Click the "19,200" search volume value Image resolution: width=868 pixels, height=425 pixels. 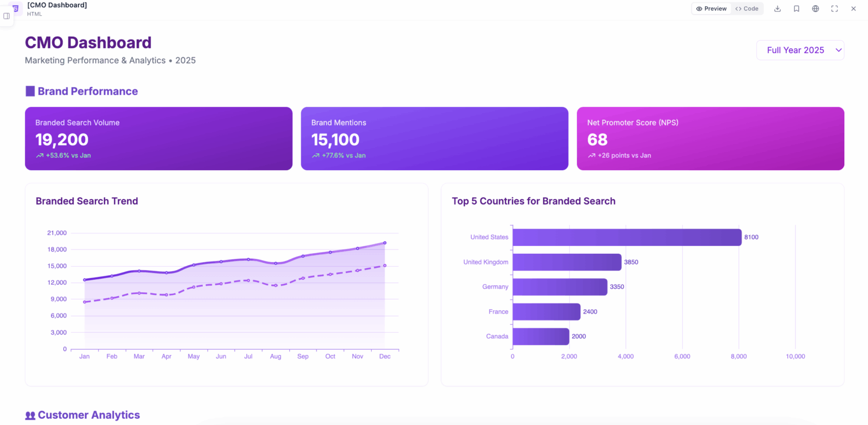[x=62, y=140]
